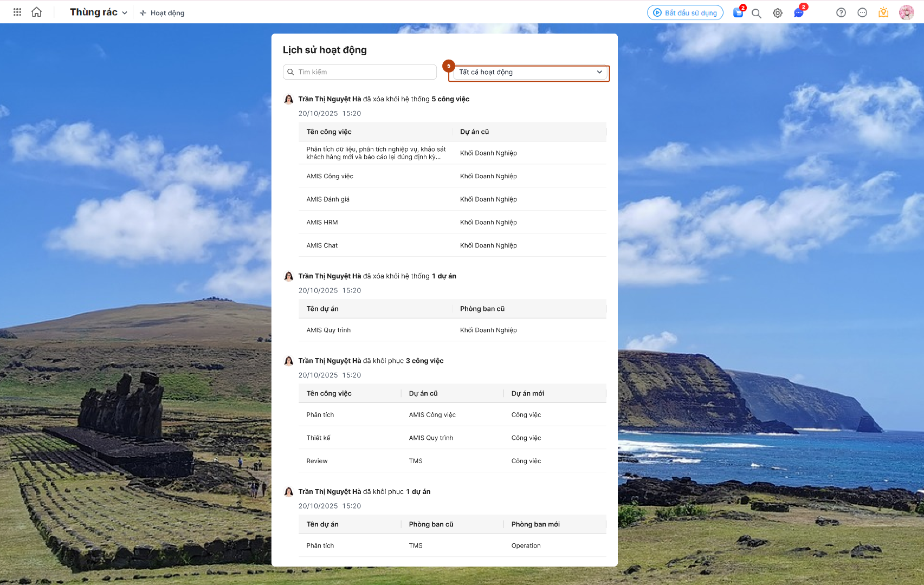Click the Tìm kiếm search field

pyautogui.click(x=360, y=72)
